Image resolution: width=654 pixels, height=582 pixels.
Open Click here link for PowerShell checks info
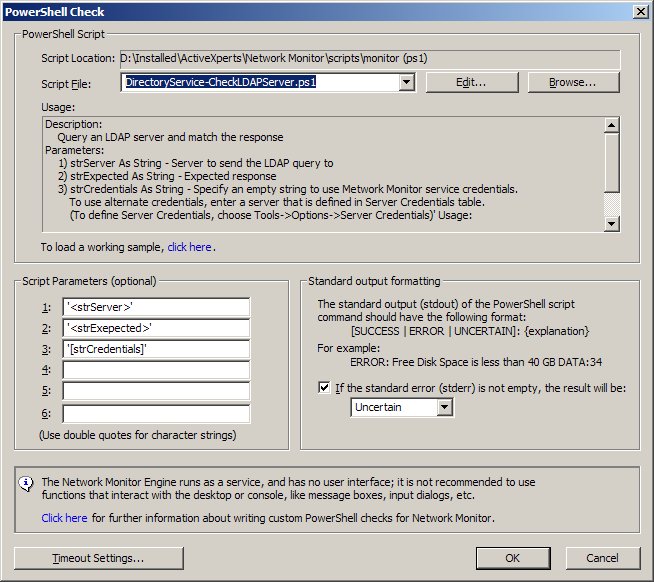point(64,518)
